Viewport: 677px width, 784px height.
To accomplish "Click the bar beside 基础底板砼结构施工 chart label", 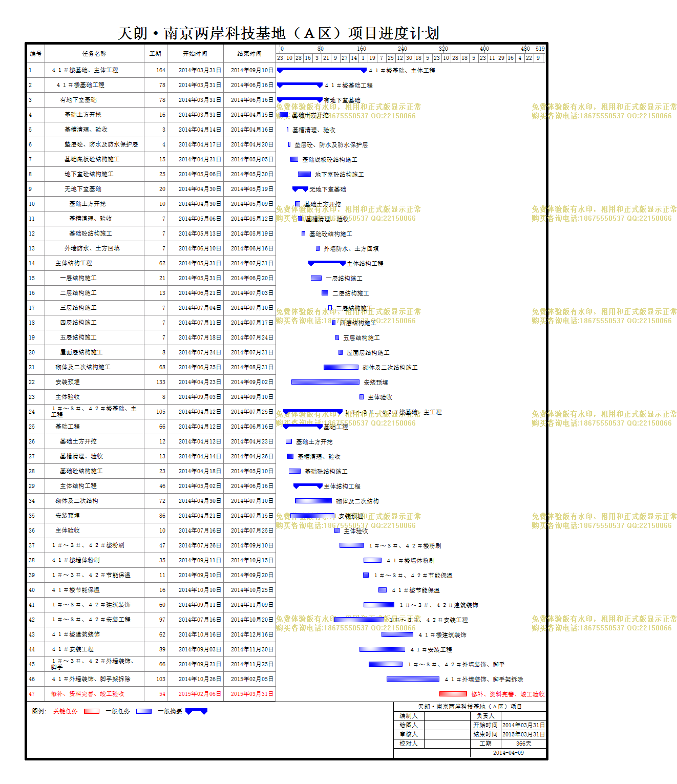I will 294,159.
